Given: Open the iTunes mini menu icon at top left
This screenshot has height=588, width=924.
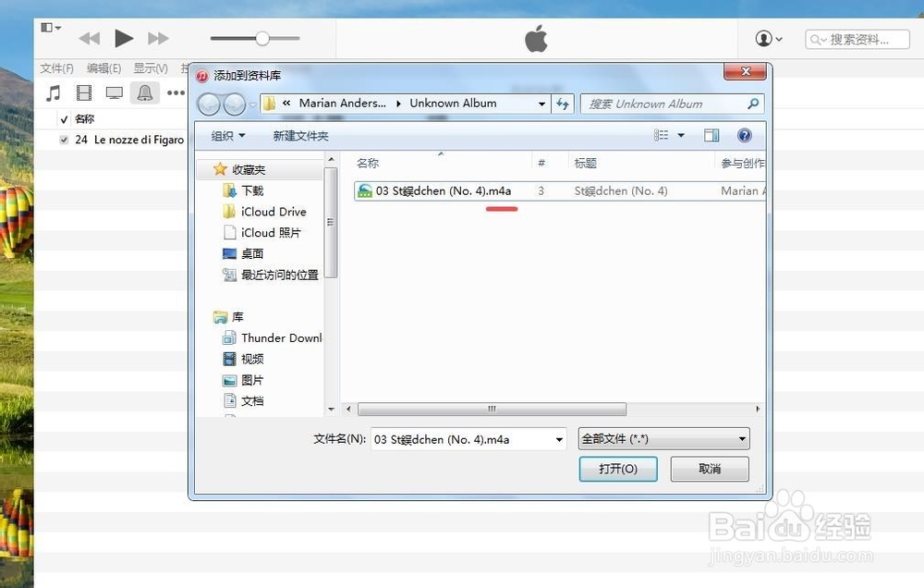Looking at the screenshot, I should click(x=51, y=27).
